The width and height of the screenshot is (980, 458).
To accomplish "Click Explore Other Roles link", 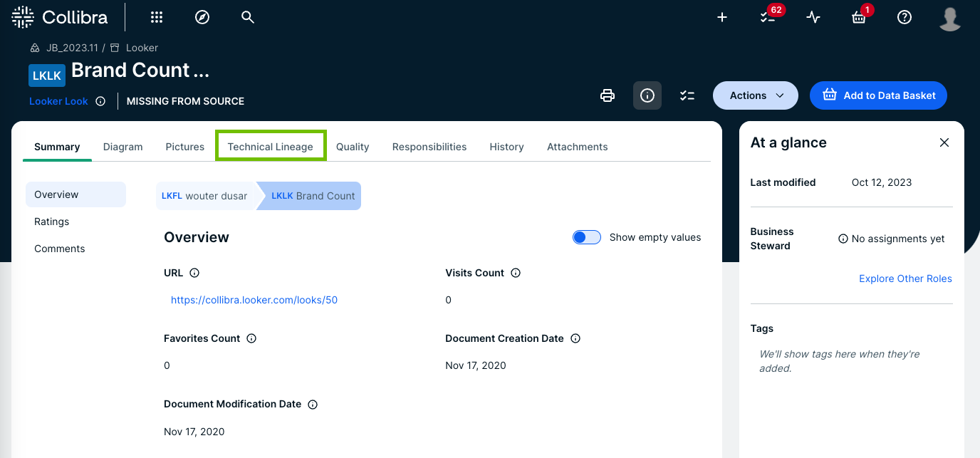I will [x=905, y=279].
